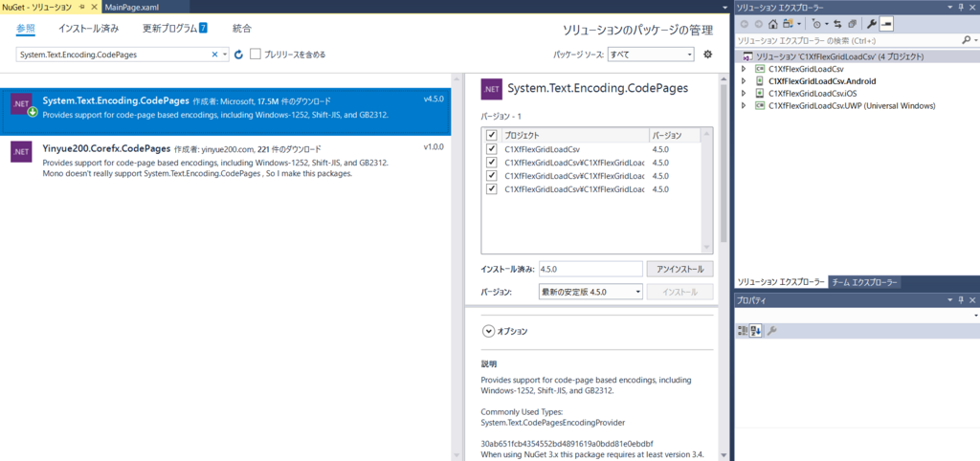980x461 pixels.
Task: Expand the C1XfFlexGridLoadCsv.UWP project node
Action: (743, 105)
